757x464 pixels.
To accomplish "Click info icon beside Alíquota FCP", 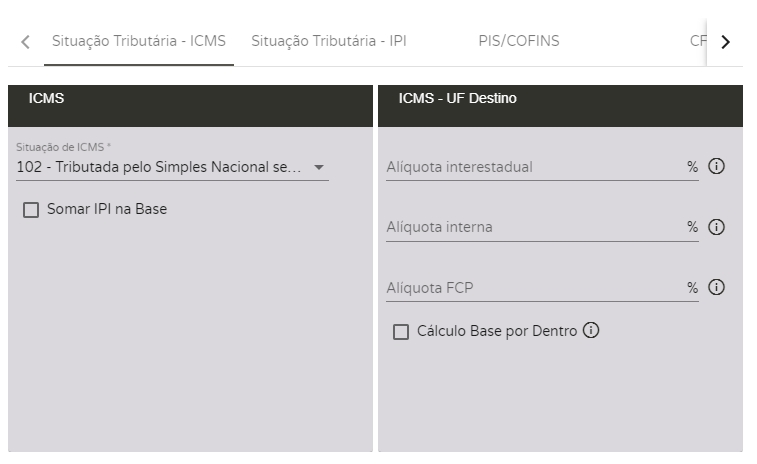I will coord(716,288).
